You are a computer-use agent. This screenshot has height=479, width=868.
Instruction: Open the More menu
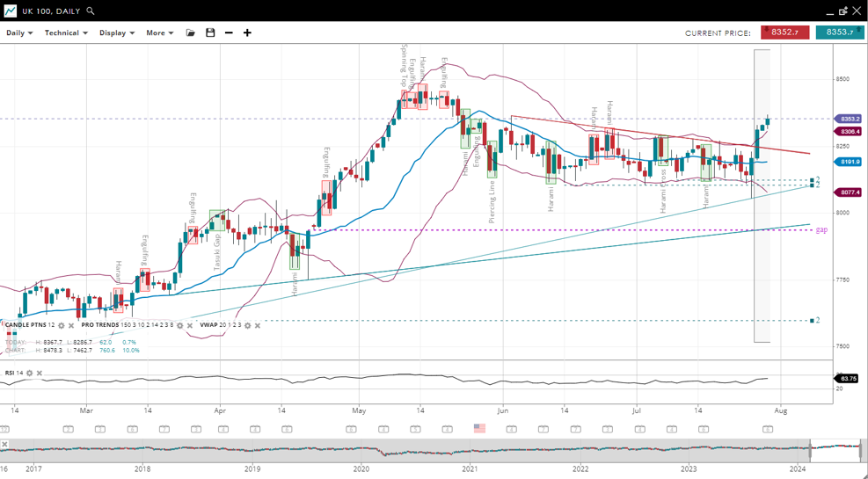pos(159,33)
